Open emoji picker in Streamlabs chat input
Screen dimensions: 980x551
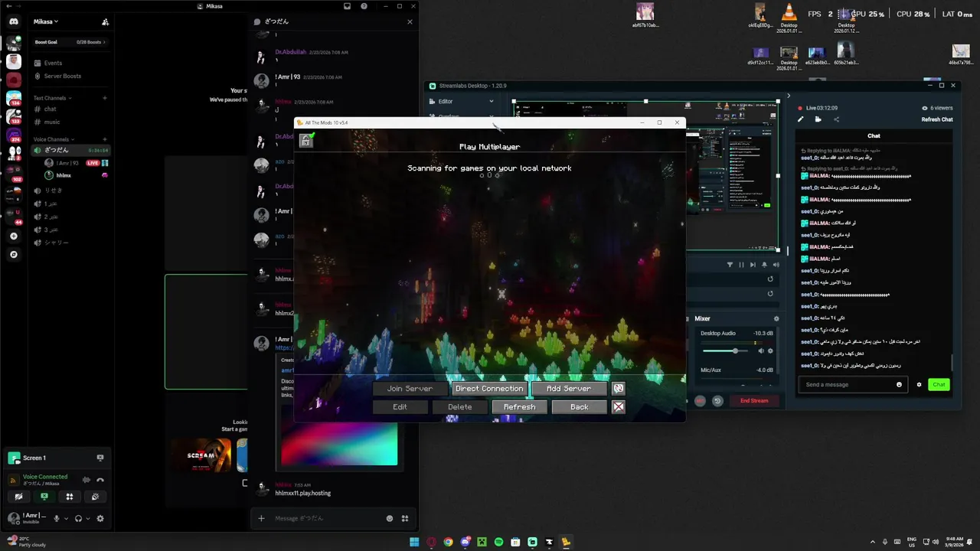click(899, 385)
